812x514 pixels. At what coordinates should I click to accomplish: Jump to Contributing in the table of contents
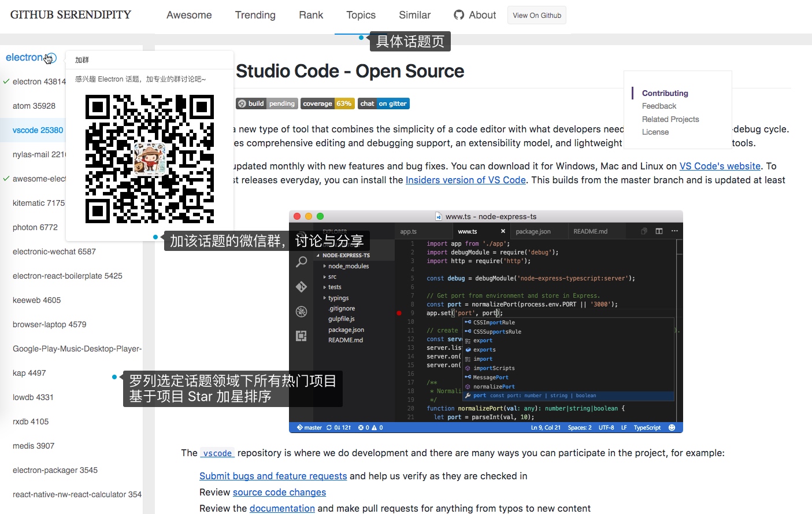coord(665,93)
